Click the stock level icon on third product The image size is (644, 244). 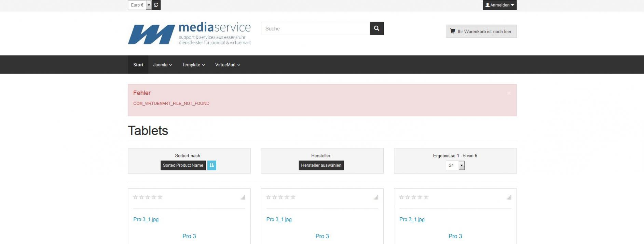509,197
